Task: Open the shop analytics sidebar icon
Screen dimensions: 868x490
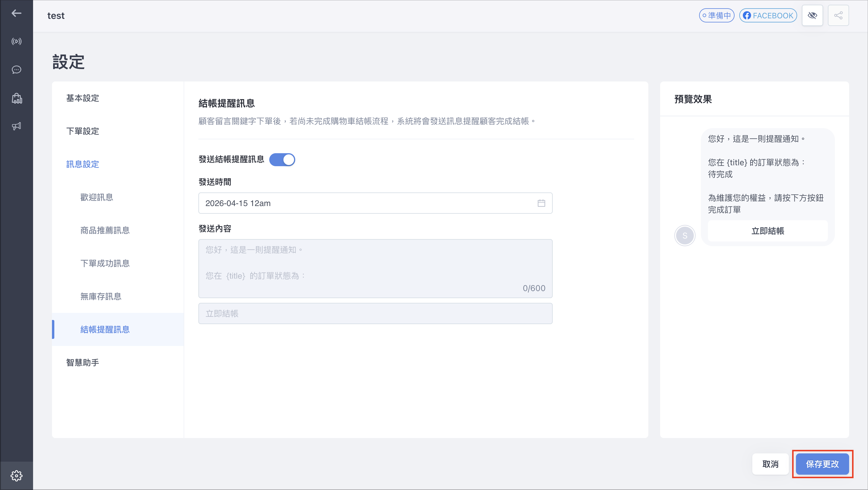Action: (17, 98)
